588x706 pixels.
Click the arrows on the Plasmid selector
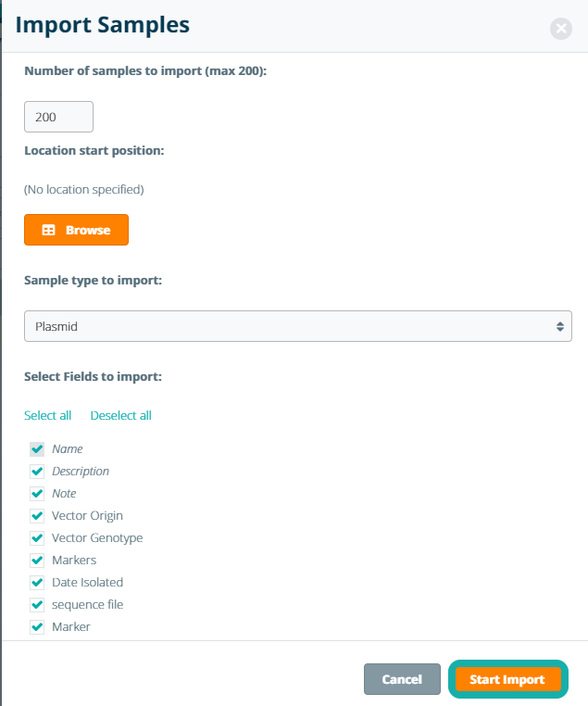point(559,326)
